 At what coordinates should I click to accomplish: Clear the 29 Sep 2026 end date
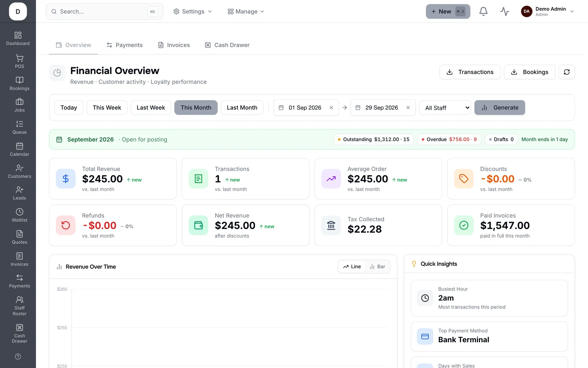click(x=408, y=107)
